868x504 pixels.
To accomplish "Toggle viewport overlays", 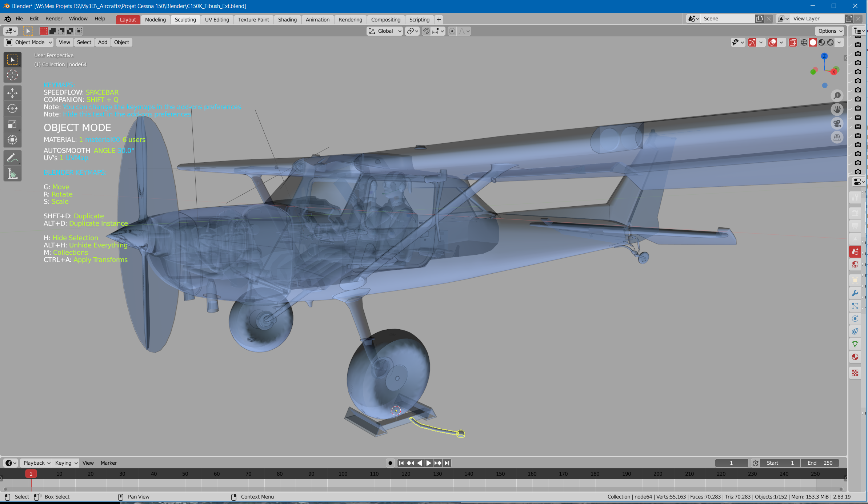I will click(773, 43).
